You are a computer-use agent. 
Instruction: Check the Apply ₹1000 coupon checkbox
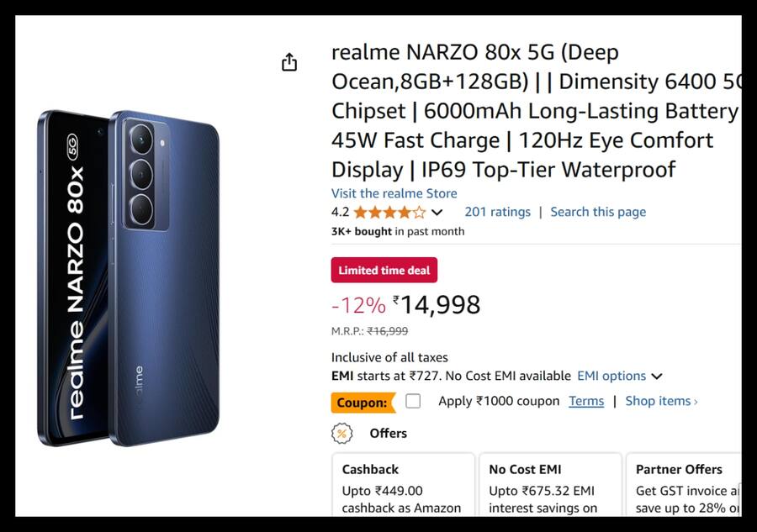click(412, 402)
